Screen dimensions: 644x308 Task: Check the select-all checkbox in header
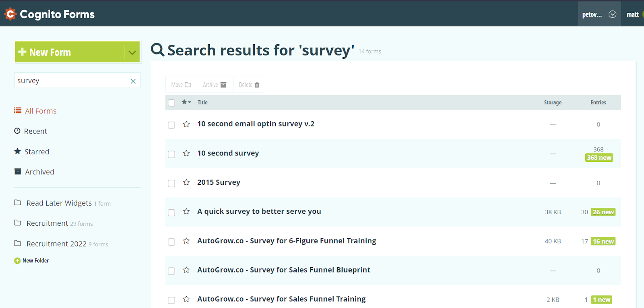tap(171, 102)
